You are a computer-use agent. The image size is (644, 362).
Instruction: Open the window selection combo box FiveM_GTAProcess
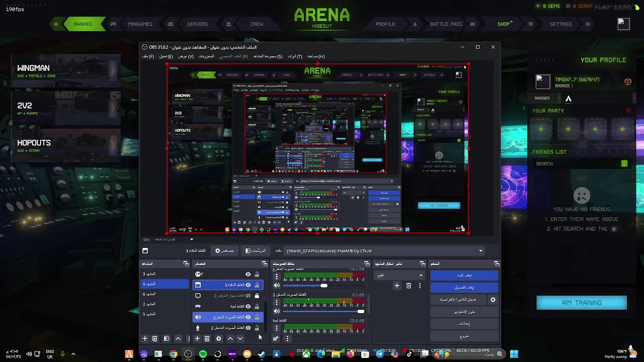(385, 251)
